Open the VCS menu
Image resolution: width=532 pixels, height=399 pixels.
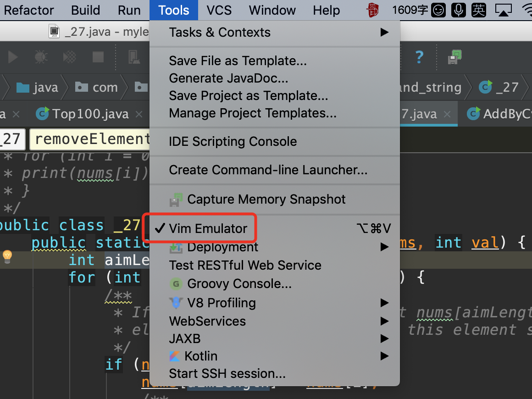tap(219, 10)
